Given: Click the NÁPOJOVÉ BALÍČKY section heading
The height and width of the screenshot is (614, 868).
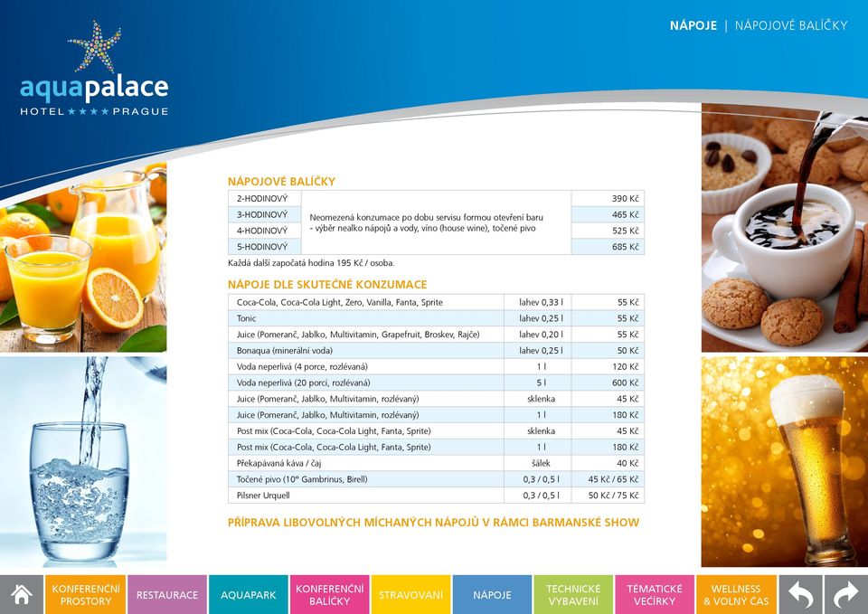Looking at the screenshot, I should [281, 182].
